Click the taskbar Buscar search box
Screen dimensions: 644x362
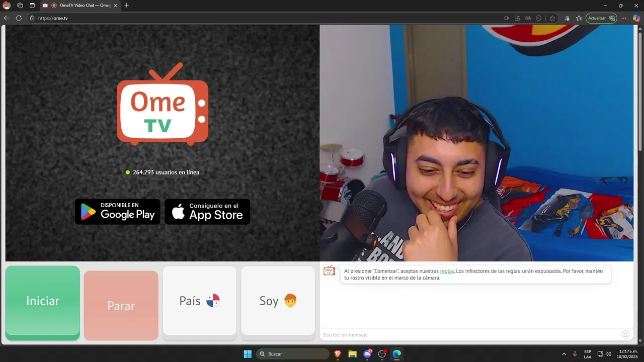(293, 354)
